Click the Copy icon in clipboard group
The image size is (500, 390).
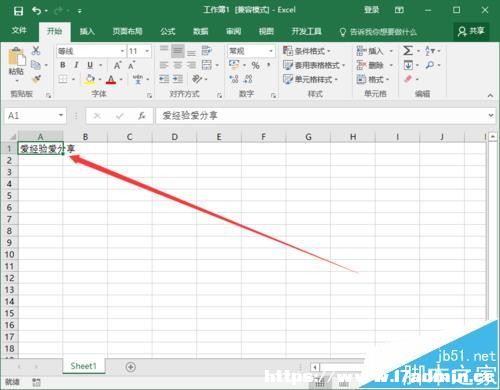[x=36, y=65]
